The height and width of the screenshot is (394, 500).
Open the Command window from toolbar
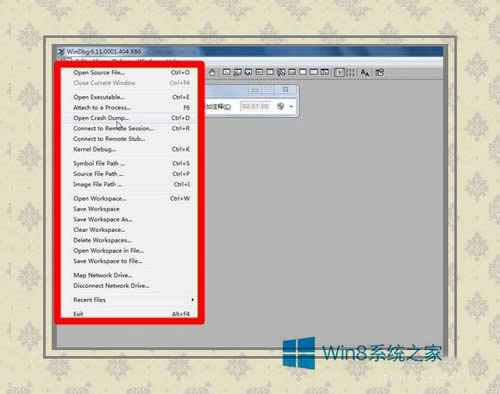point(227,72)
